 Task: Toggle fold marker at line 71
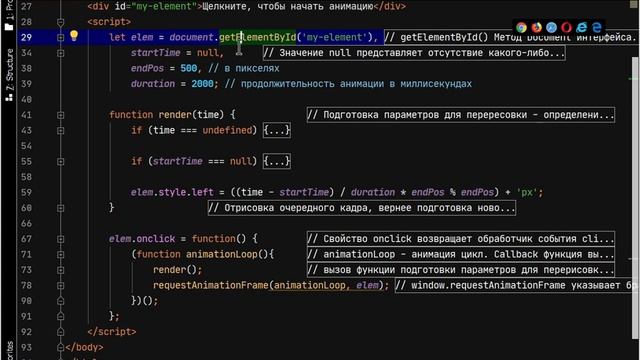60,255
